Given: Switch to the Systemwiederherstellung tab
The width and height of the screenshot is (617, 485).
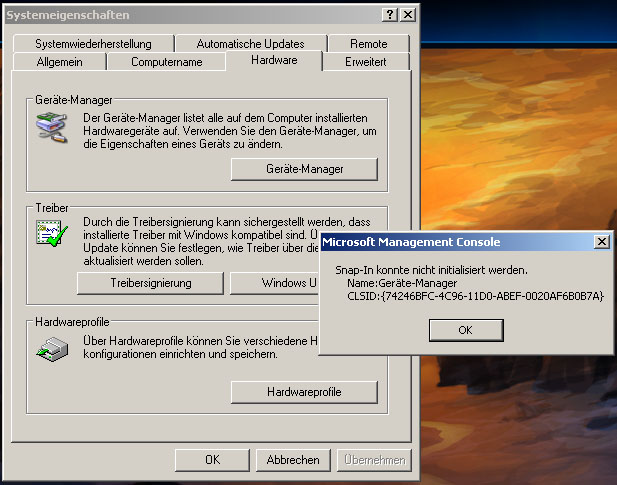Looking at the screenshot, I should point(93,44).
